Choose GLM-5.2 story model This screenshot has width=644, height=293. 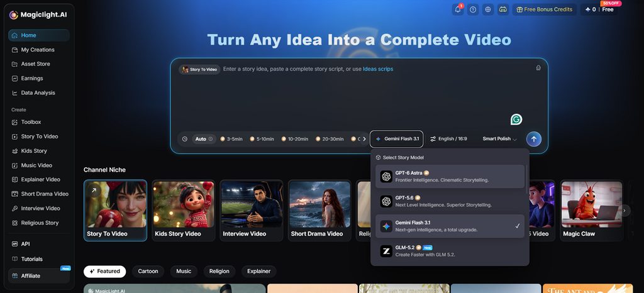click(x=450, y=251)
